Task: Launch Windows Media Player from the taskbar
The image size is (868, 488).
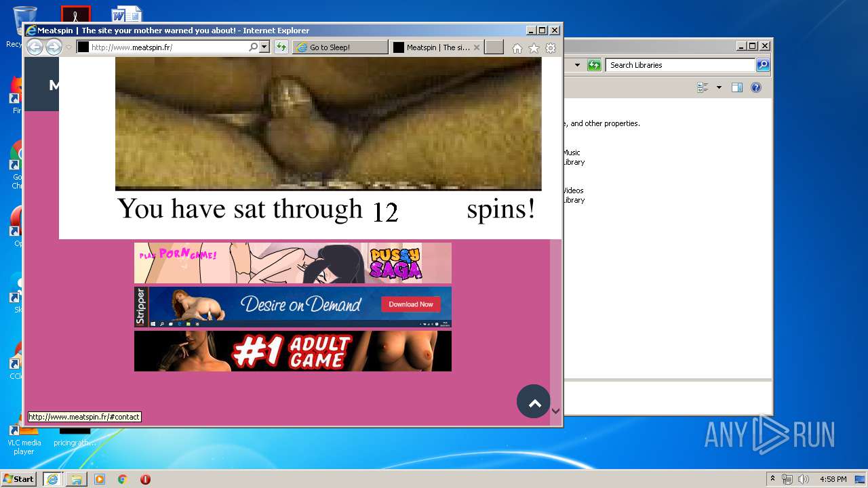Action: 100,479
